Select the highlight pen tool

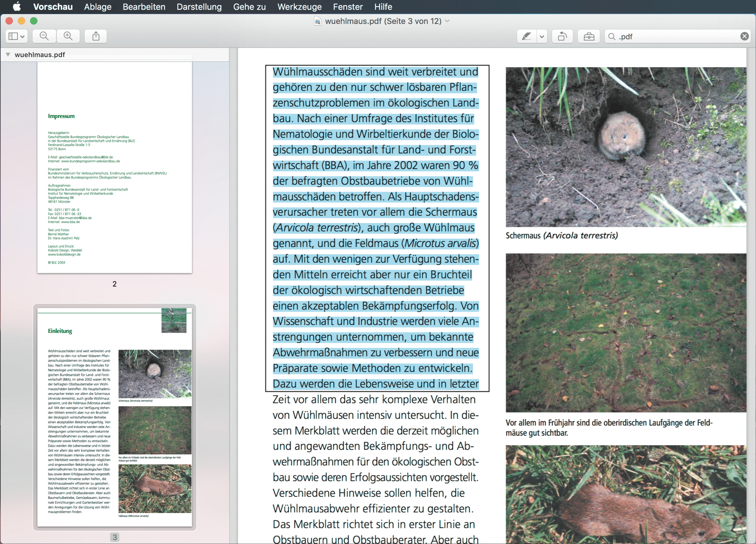[526, 36]
